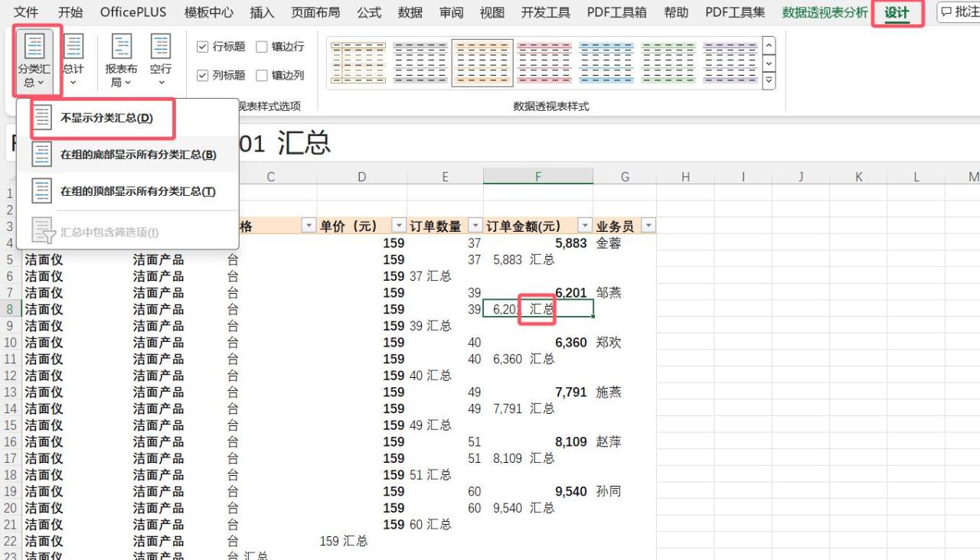
Task: Switch to the 插入 tab
Action: 262,12
